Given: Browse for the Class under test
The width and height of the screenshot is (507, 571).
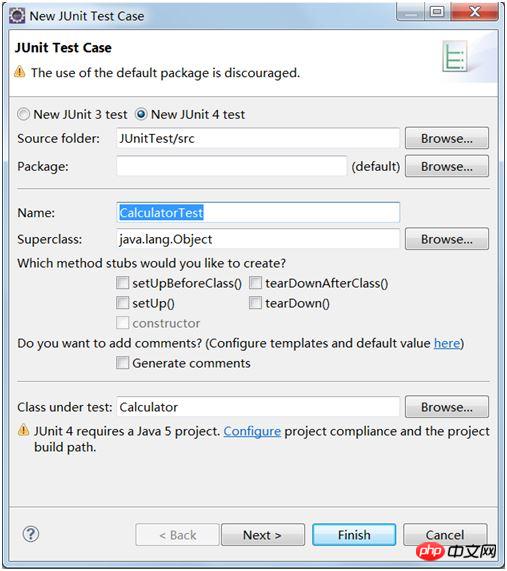Looking at the screenshot, I should pyautogui.click(x=447, y=407).
